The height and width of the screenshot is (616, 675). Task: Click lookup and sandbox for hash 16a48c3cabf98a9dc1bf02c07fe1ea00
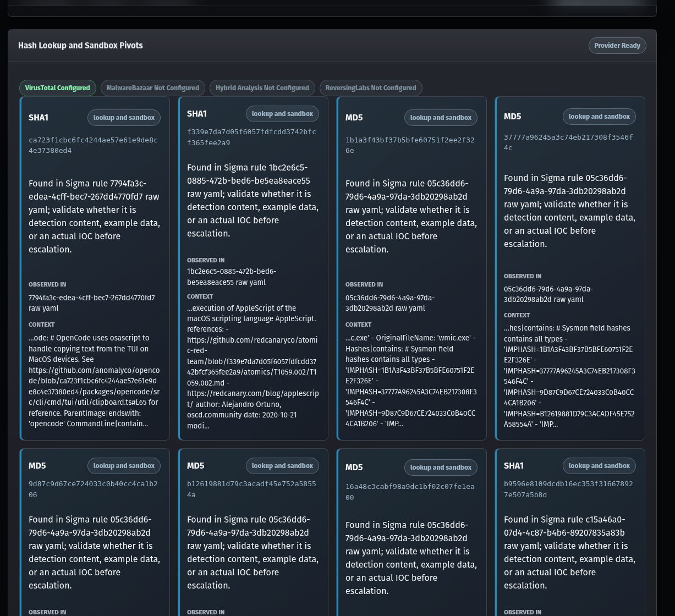tap(441, 468)
